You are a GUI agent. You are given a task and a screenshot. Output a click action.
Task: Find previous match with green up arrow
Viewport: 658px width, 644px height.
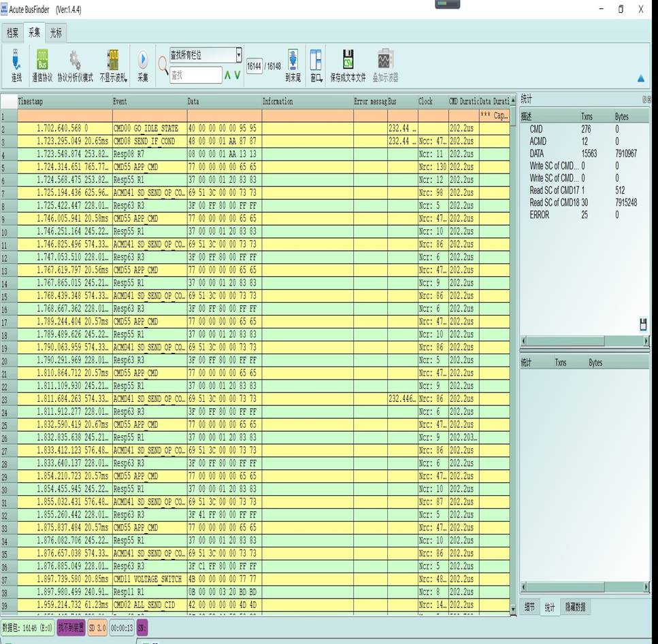[x=228, y=75]
